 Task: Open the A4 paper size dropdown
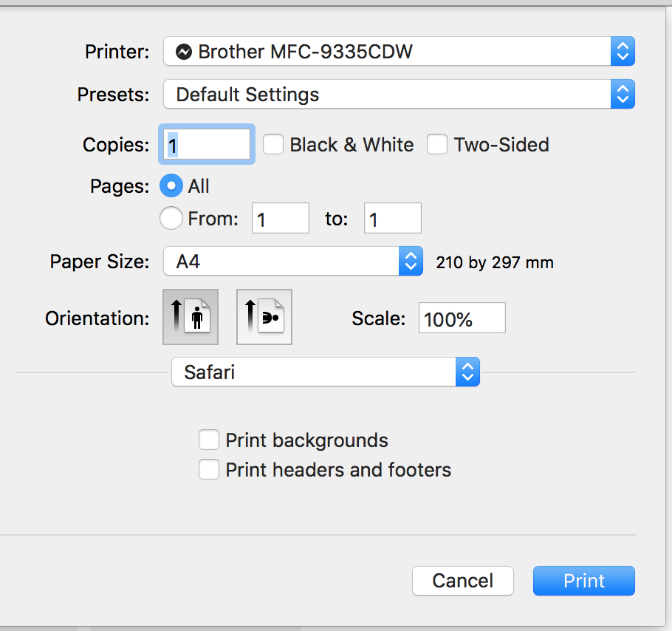293,261
